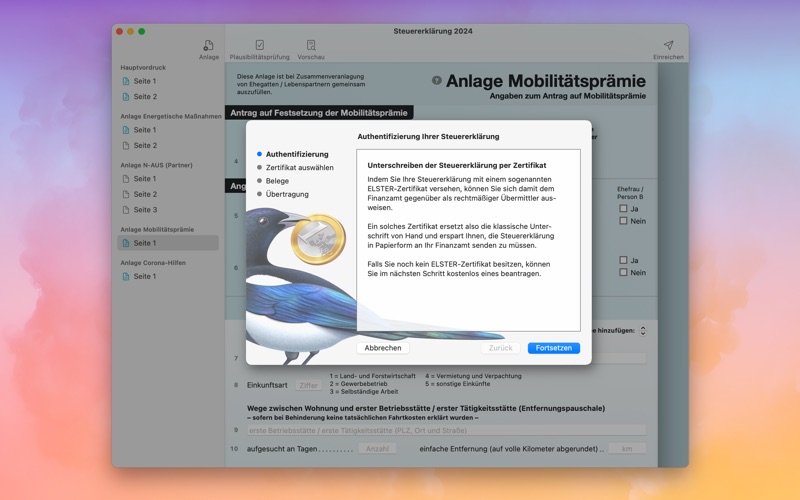Run the Plausibilitätsprüfung toolbar icon

[x=260, y=45]
